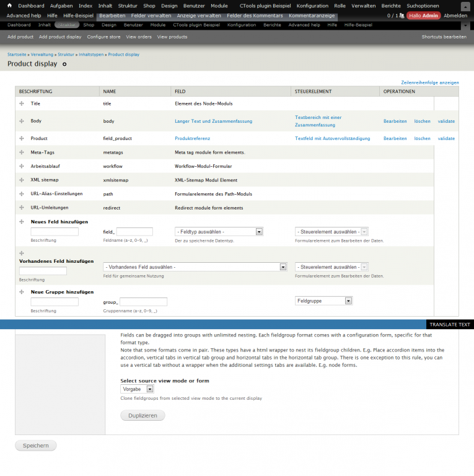Switch to the Felder verwalten tab
This screenshot has width=474, height=476.
151,15
